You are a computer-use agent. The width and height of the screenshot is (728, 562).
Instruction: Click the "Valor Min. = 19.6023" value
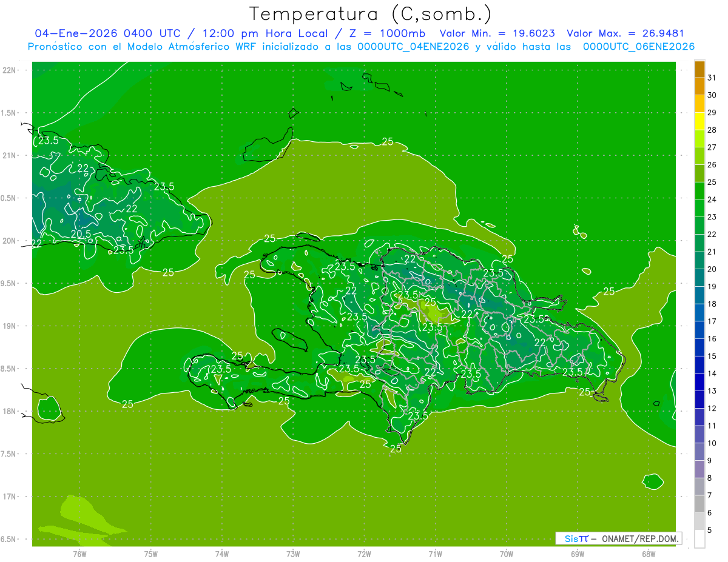(x=497, y=33)
